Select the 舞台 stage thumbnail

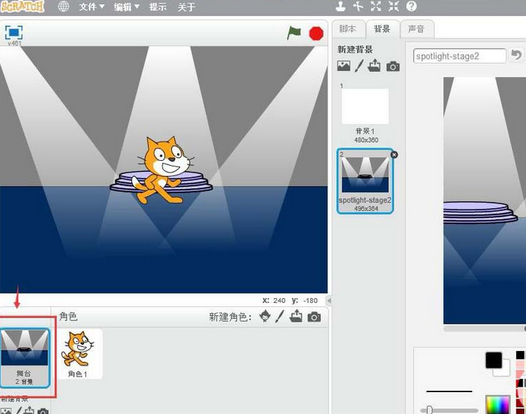click(x=25, y=358)
